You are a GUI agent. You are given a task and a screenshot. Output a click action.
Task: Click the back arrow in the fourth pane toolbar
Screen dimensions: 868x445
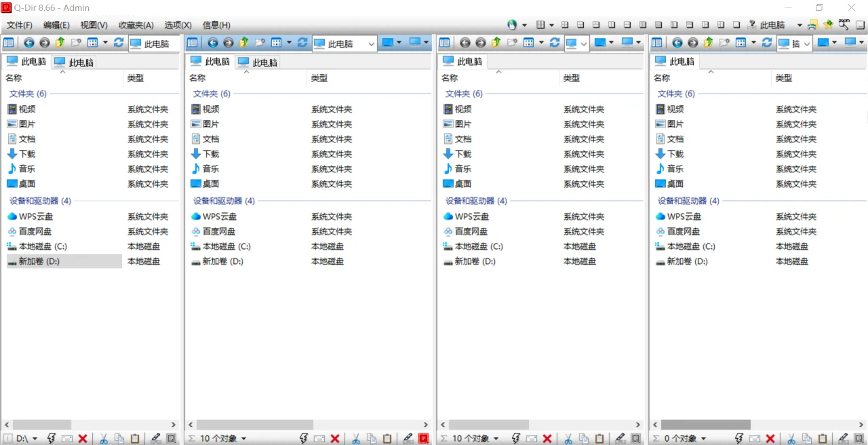click(x=677, y=43)
